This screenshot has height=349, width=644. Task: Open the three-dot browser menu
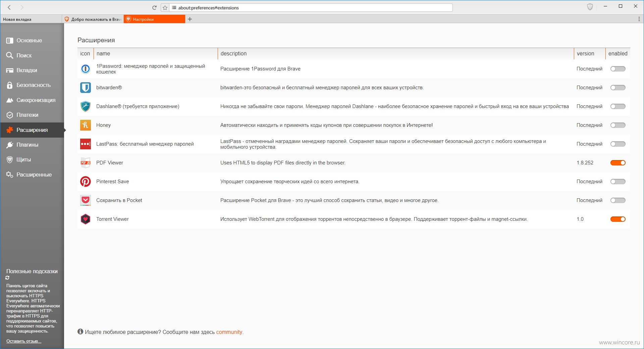639,19
